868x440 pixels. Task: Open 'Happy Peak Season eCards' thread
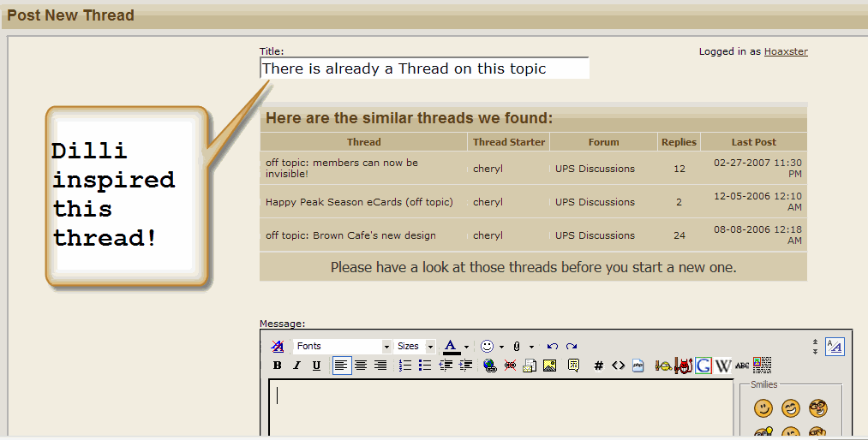pyautogui.click(x=359, y=202)
